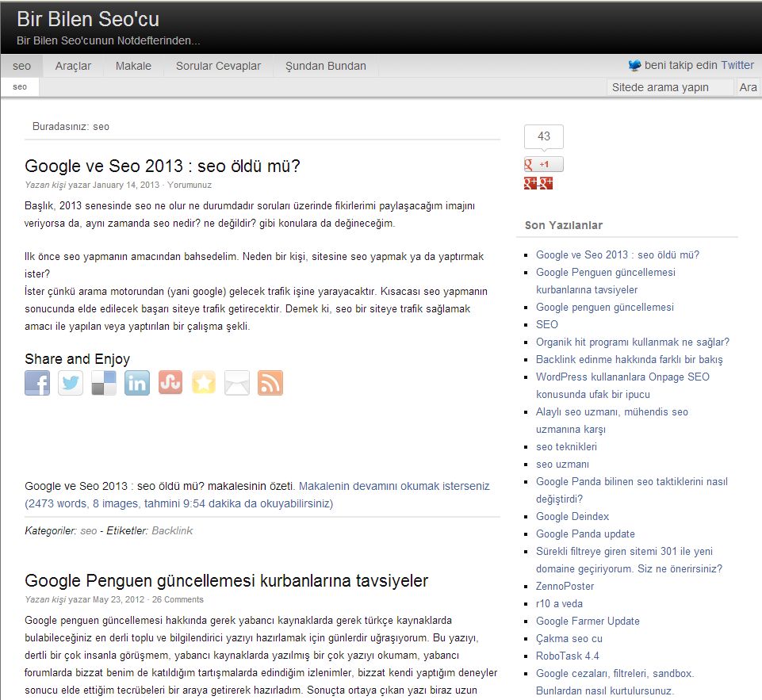Click the Twitter share icon
Screen dimensions: 762x700
click(71, 383)
